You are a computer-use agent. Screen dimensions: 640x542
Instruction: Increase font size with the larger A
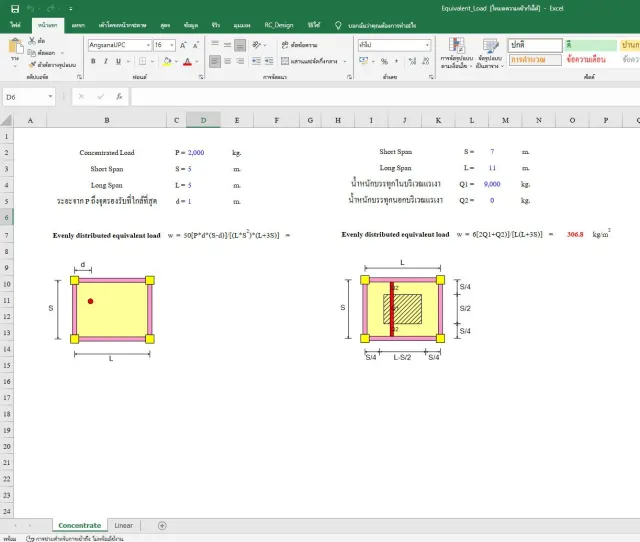(x=183, y=45)
